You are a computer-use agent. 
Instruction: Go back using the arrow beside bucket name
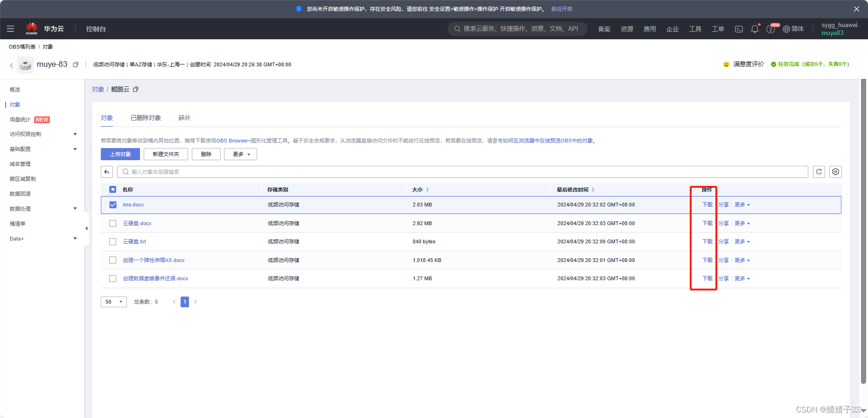[11, 65]
